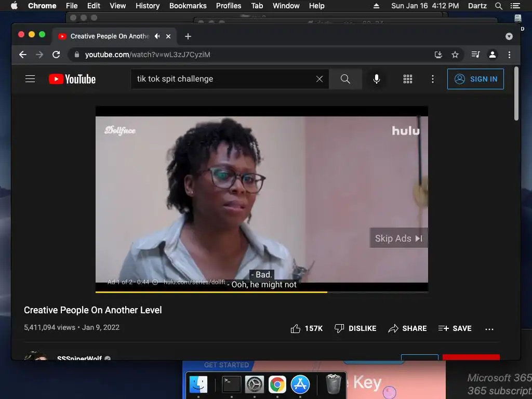Open more actions ellipsis under video
This screenshot has width=532, height=399.
tap(489, 329)
